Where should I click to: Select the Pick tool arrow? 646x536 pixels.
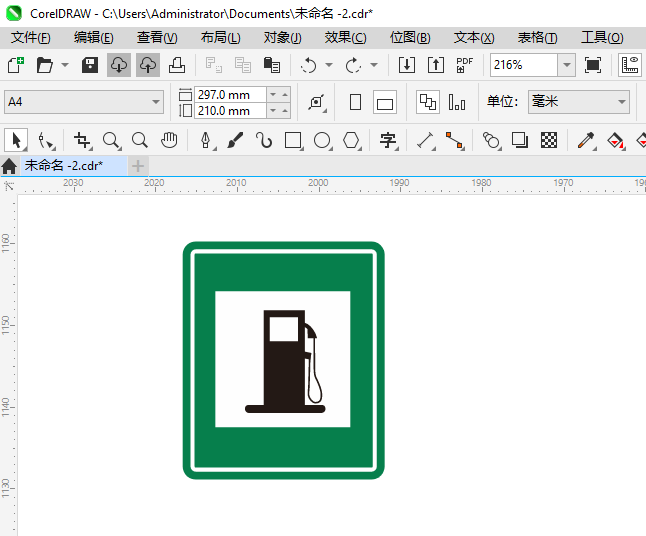pos(16,140)
